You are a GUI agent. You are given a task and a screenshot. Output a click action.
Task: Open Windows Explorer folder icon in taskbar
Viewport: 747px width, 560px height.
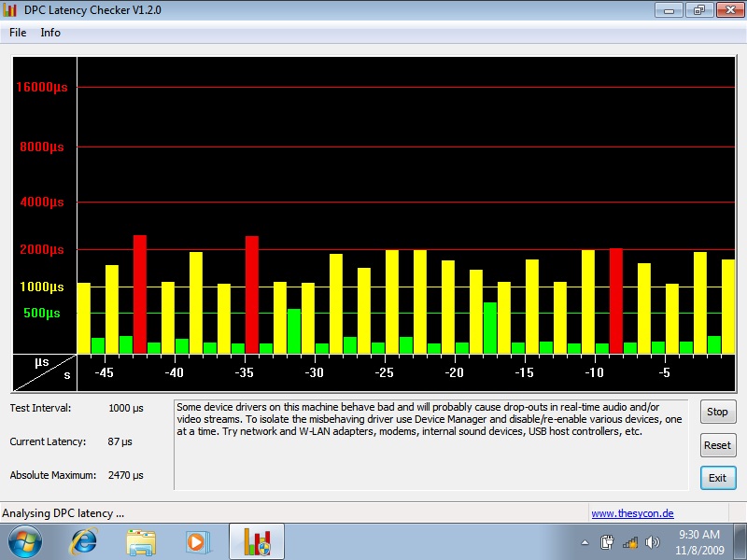(141, 542)
